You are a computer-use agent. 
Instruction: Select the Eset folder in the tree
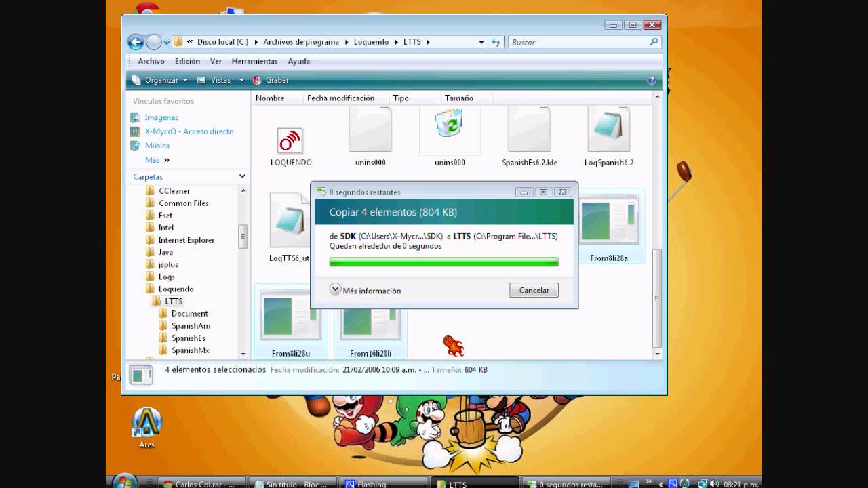coord(165,216)
